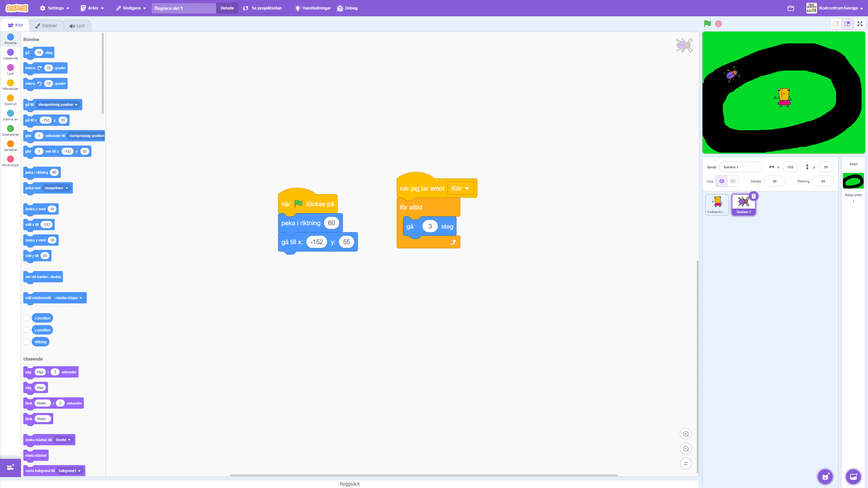Hide the sprite with crossed-eye toggle
The width and height of the screenshot is (868, 488).
733,181
